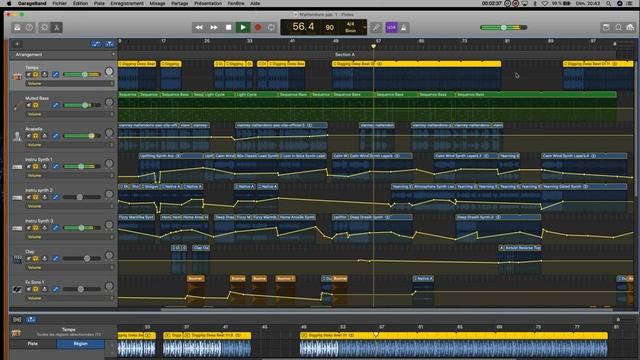Image resolution: width=640 pixels, height=360 pixels.
Task: Open Muted Bass Volume automation dropdown
Action: 70,114
